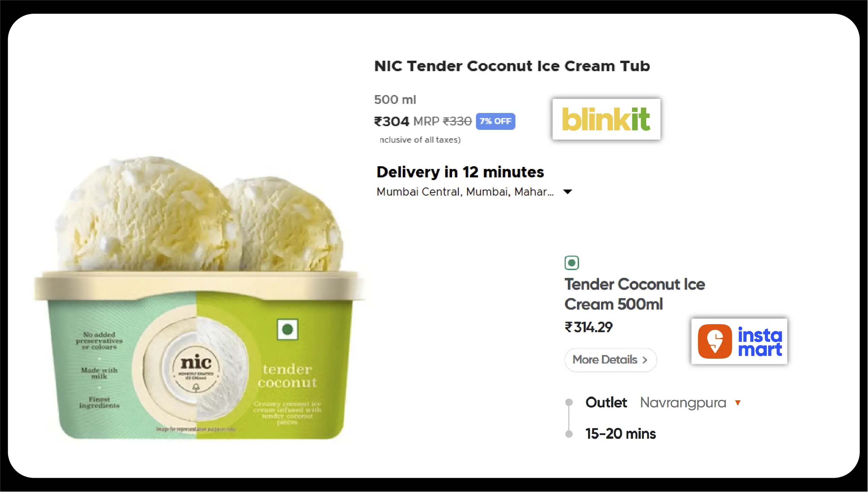Click the ice cream tub product image
Image resolution: width=868 pixels, height=492 pixels.
(x=199, y=297)
